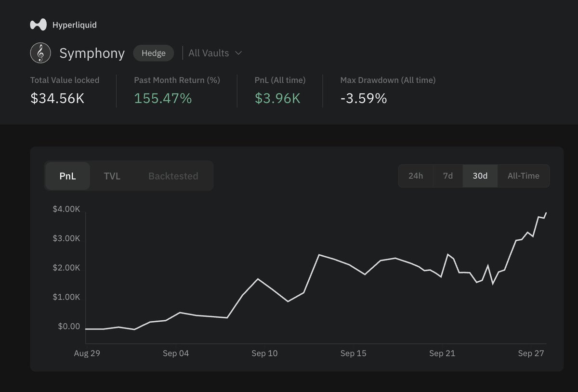Click the Past Month Return (%) label
This screenshot has width=578, height=392.
pos(177,80)
